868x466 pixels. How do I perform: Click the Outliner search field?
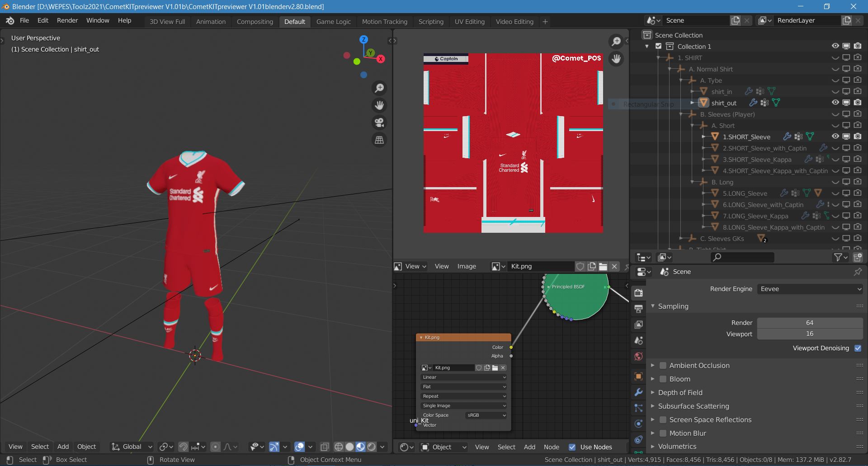741,257
